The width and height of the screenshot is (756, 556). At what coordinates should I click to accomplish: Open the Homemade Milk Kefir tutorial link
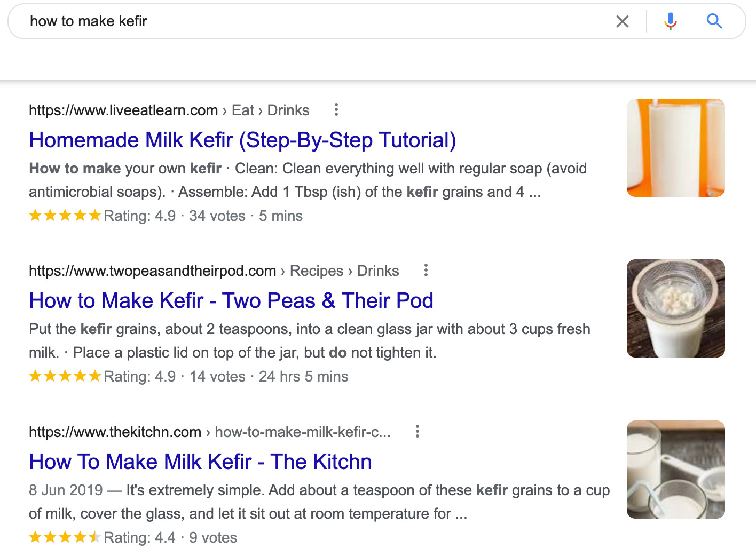(243, 140)
